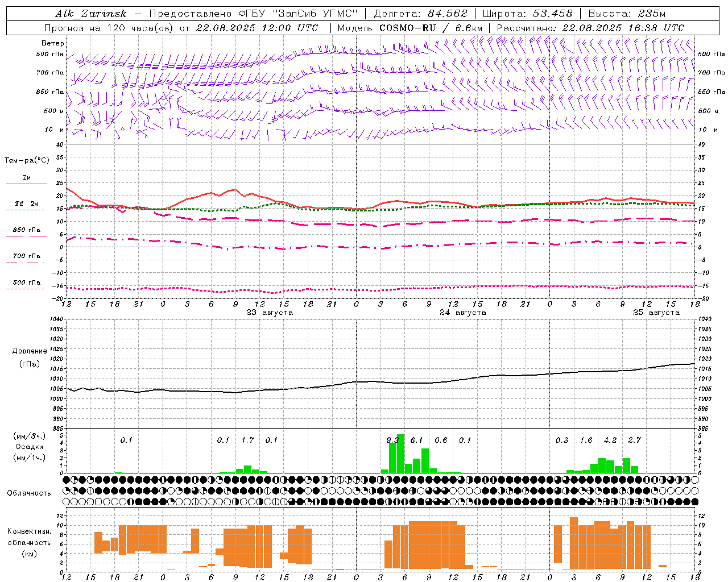728x582 pixels.
Task: Click the 1.6 precipitation value
Action: click(x=586, y=440)
